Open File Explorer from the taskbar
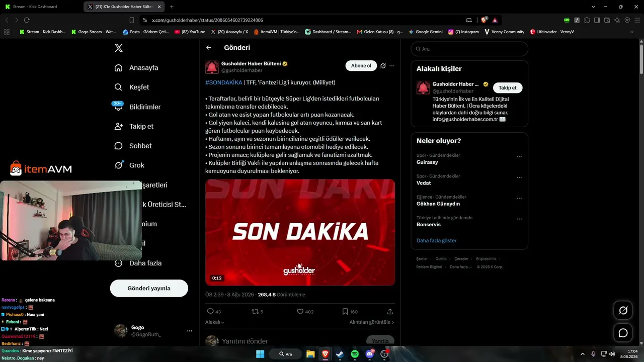This screenshot has width=644, height=362. coord(310,354)
